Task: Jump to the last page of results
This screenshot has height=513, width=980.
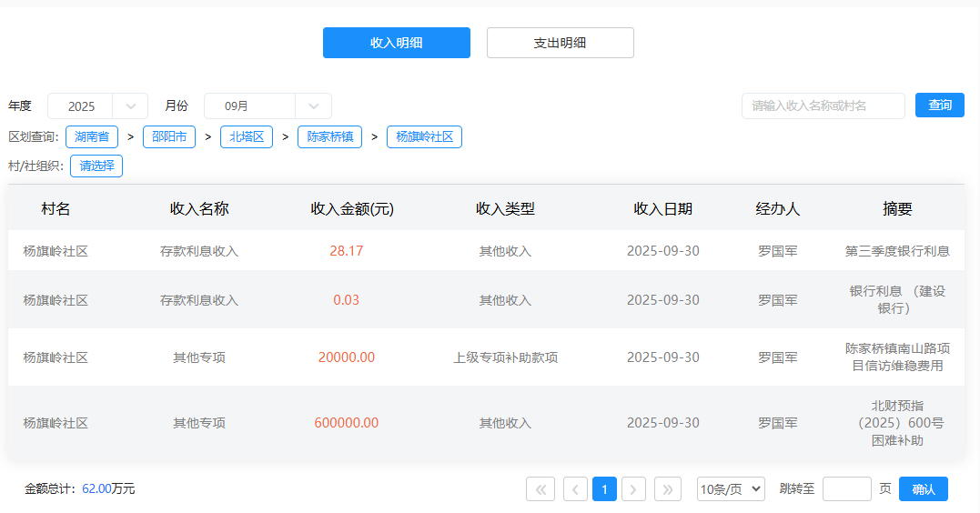Action: coord(668,489)
